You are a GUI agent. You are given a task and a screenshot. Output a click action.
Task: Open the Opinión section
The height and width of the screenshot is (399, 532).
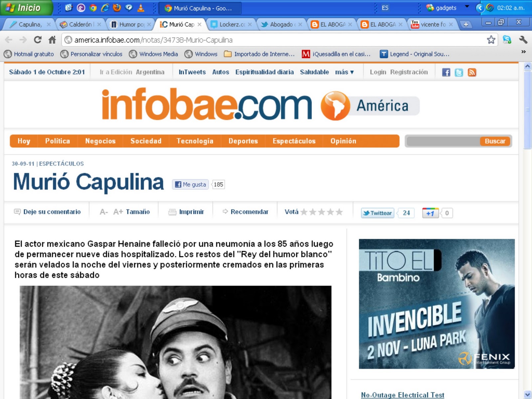click(x=343, y=141)
